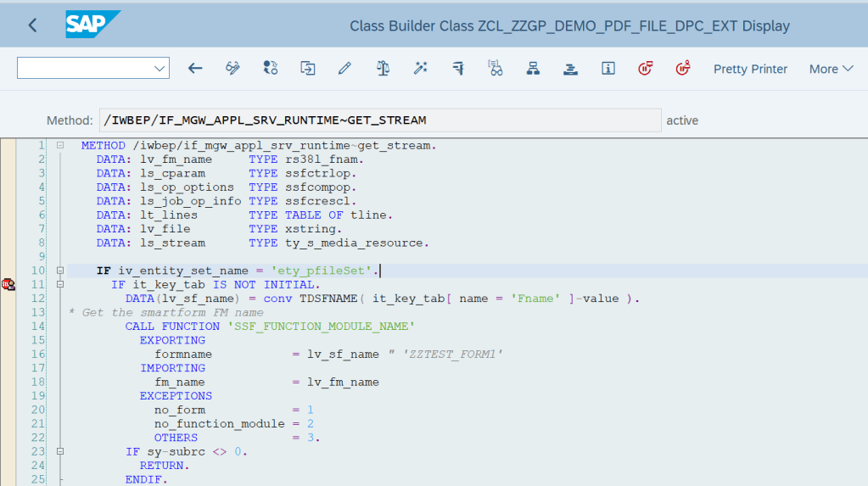
Task: Click 'TABLE OF tline' on line 6
Action: (336, 215)
